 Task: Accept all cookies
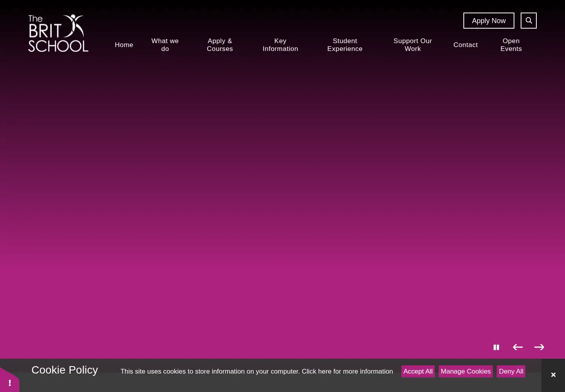point(418,371)
